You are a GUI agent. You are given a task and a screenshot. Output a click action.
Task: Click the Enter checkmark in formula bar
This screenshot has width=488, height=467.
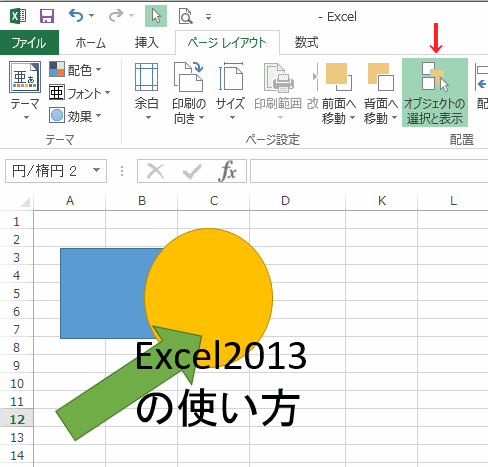tap(192, 171)
